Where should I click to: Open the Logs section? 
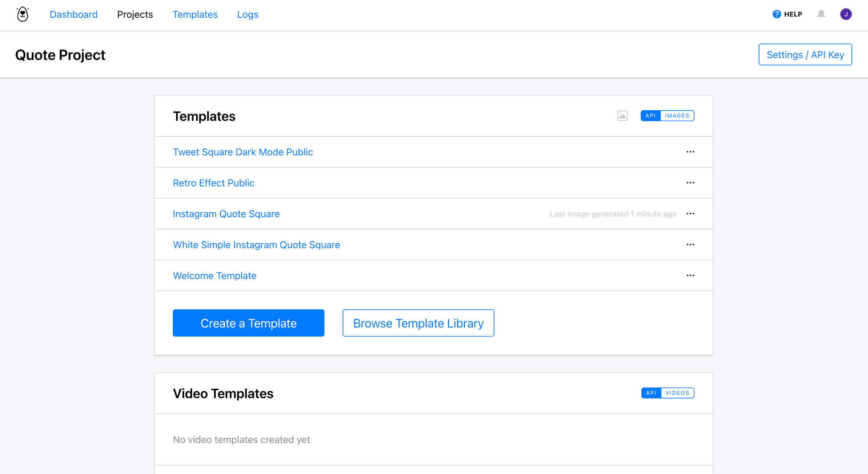247,14
